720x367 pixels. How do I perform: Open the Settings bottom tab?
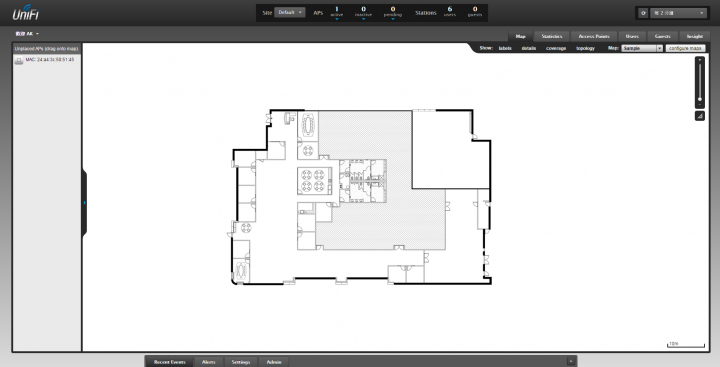pyautogui.click(x=241, y=362)
